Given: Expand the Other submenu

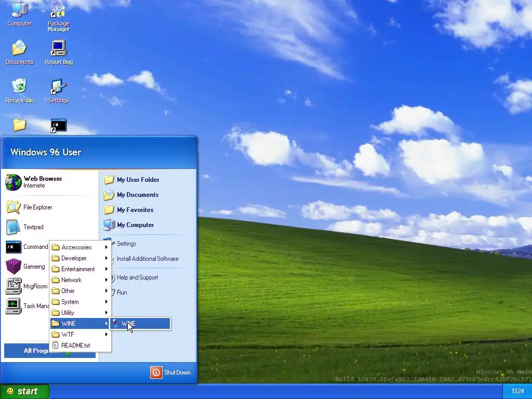Looking at the screenshot, I should click(81, 291).
